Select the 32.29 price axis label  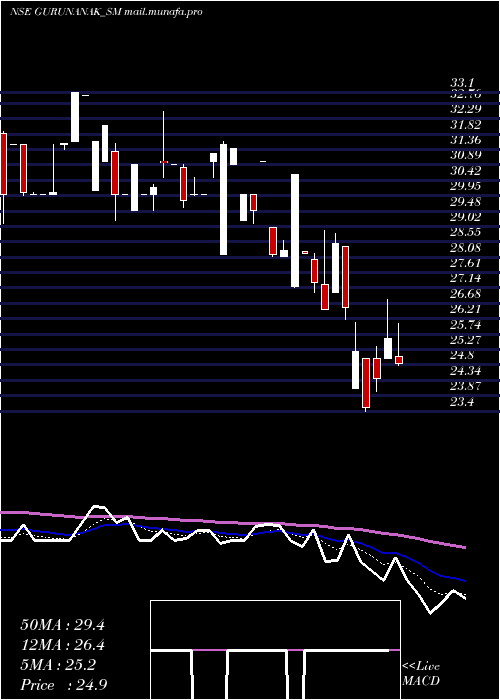pyautogui.click(x=466, y=109)
